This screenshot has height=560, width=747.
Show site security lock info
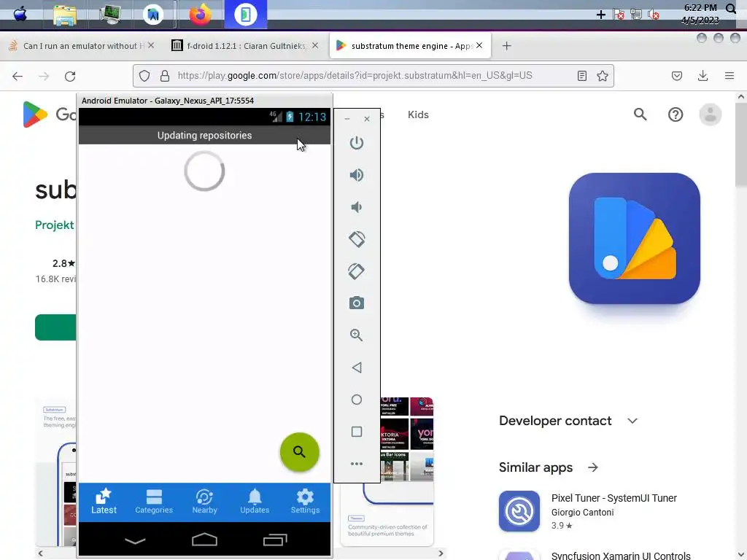coord(165,76)
